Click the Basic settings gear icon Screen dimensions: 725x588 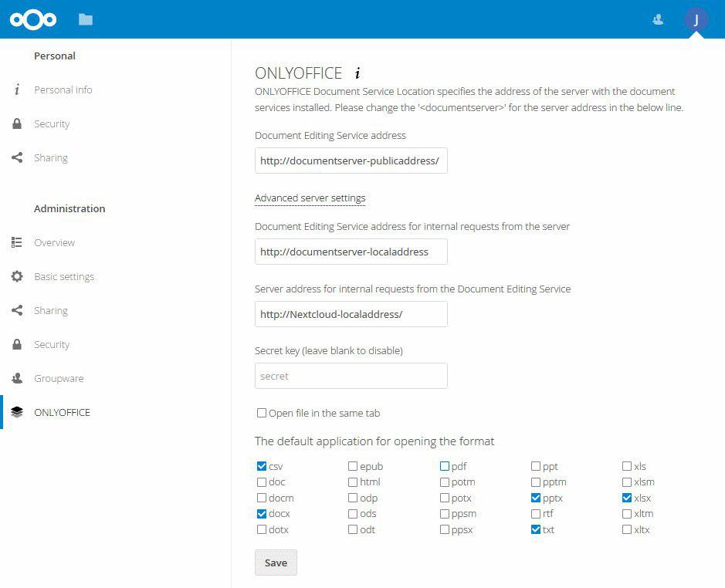(x=17, y=276)
